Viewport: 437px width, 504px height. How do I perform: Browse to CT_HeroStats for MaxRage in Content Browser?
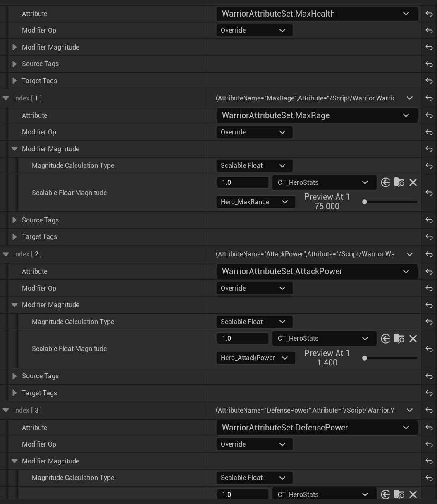coord(399,182)
